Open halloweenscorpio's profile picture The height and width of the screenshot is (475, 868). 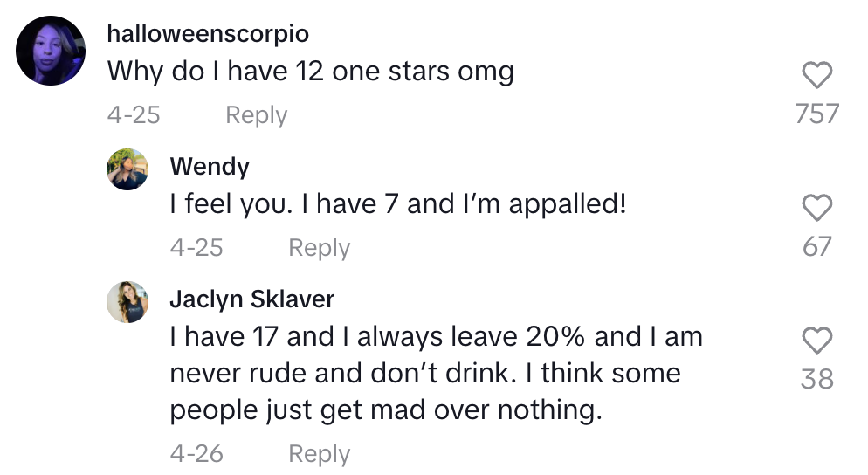click(51, 51)
